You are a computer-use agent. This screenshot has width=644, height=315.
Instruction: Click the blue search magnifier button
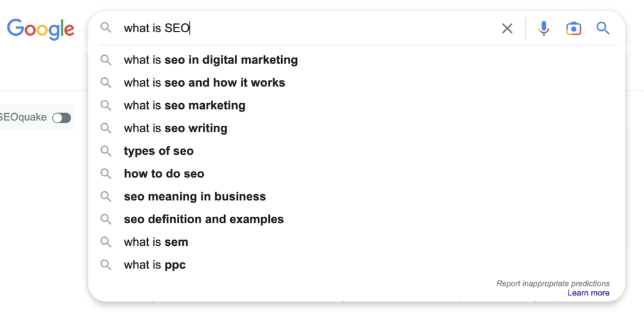point(603,28)
